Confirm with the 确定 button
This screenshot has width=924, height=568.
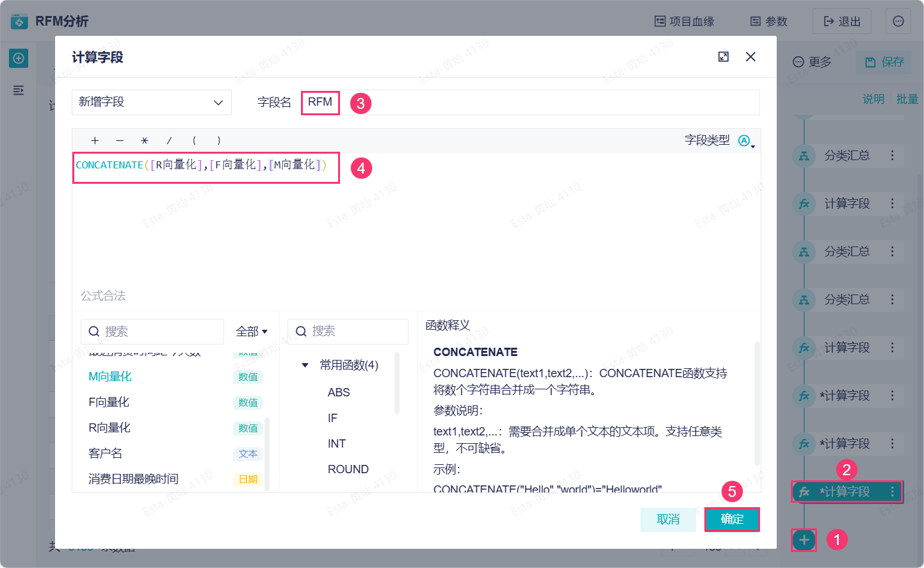point(732,519)
